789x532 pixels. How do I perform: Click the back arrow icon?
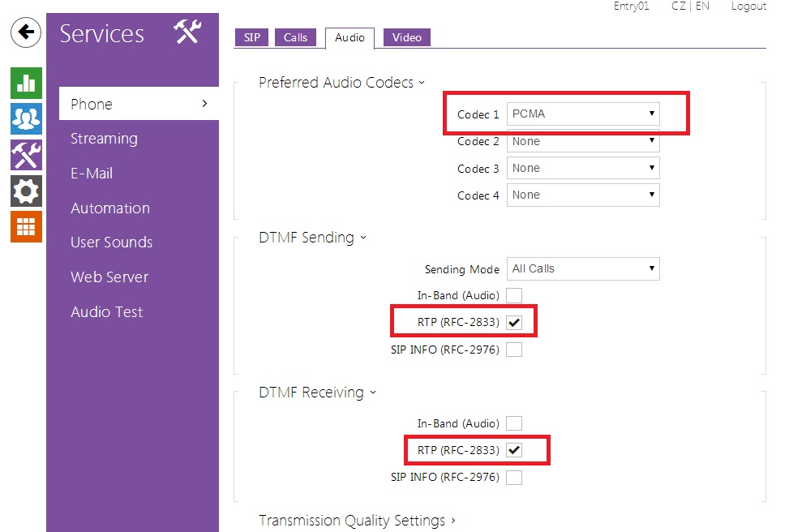pyautogui.click(x=26, y=32)
